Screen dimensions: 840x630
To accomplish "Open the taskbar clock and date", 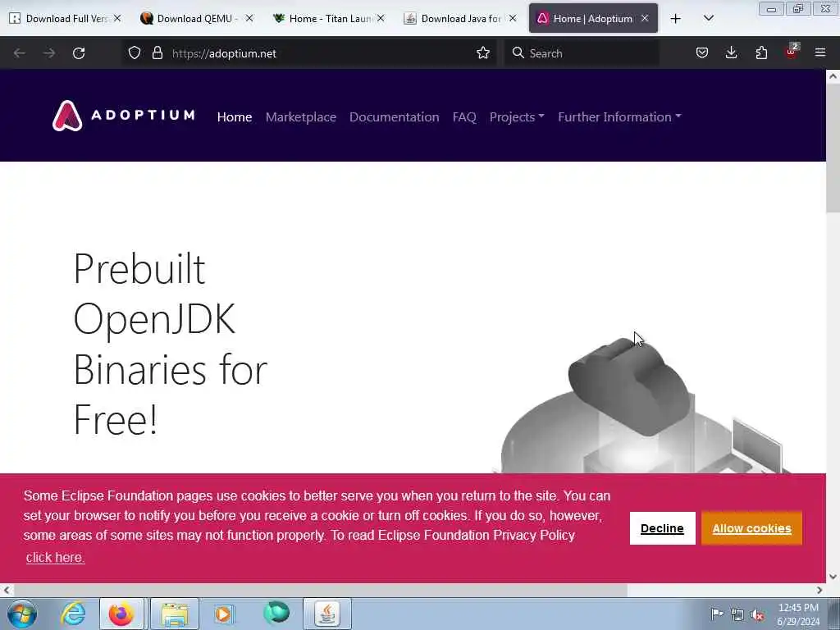I will click(x=798, y=614).
